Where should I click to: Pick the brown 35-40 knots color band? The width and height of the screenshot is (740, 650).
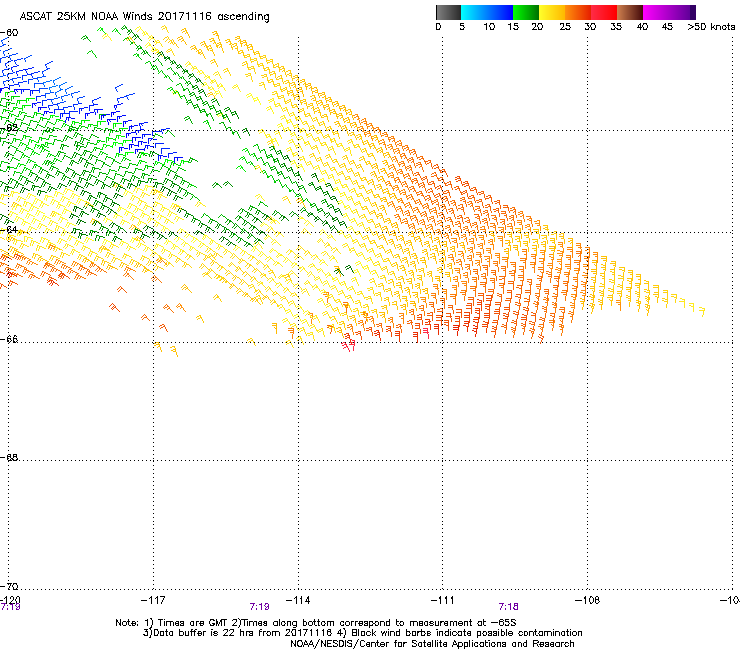pos(630,12)
